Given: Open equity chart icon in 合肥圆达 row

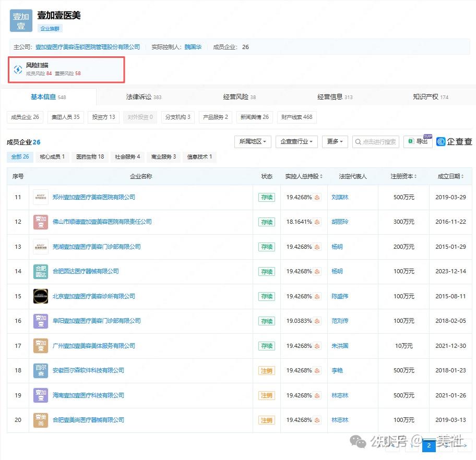Looking at the screenshot, I should [x=317, y=272].
